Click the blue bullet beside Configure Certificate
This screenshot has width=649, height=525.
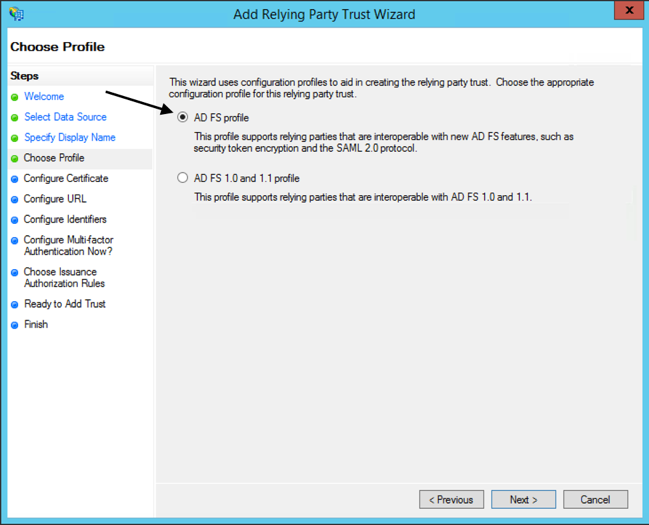point(15,179)
